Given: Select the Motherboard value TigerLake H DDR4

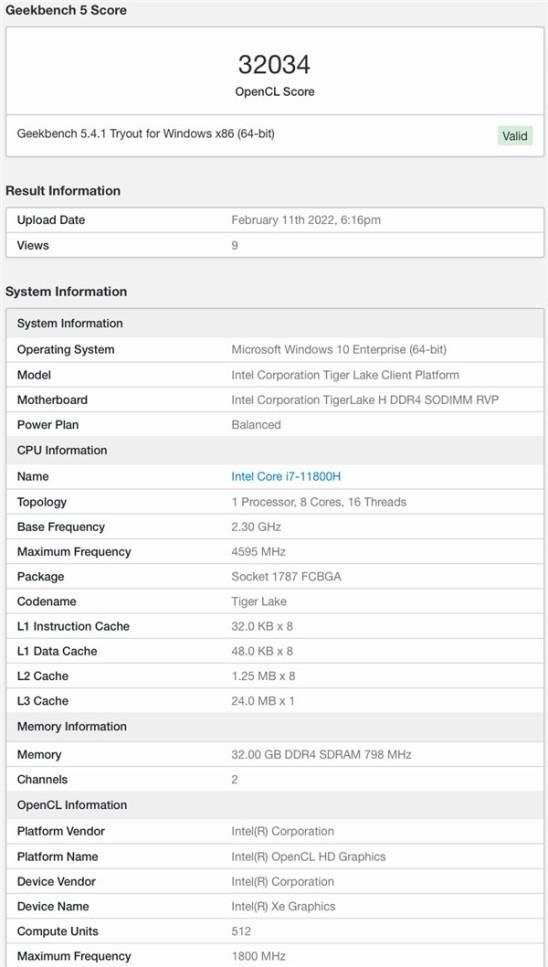Looking at the screenshot, I should click(x=365, y=400).
